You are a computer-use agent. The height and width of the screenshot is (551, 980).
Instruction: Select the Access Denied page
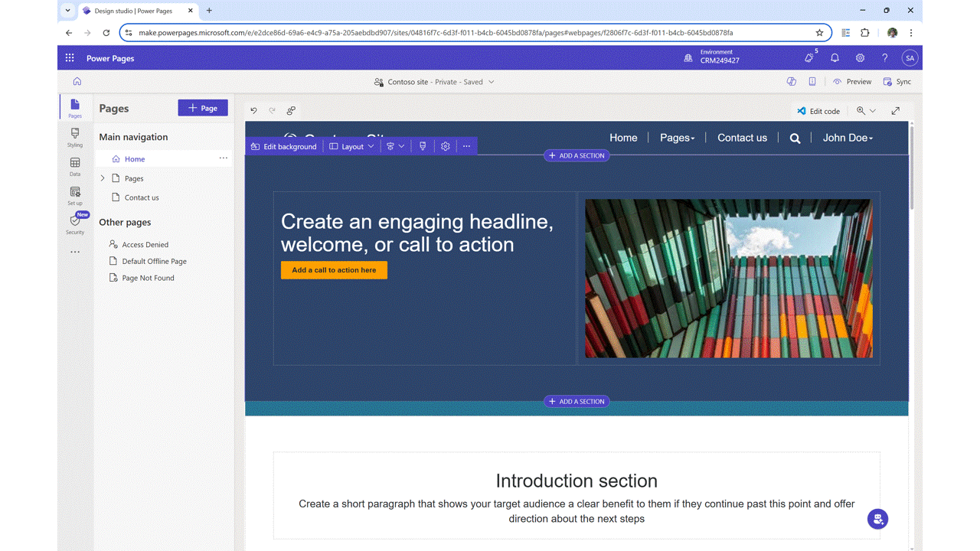[x=145, y=245]
